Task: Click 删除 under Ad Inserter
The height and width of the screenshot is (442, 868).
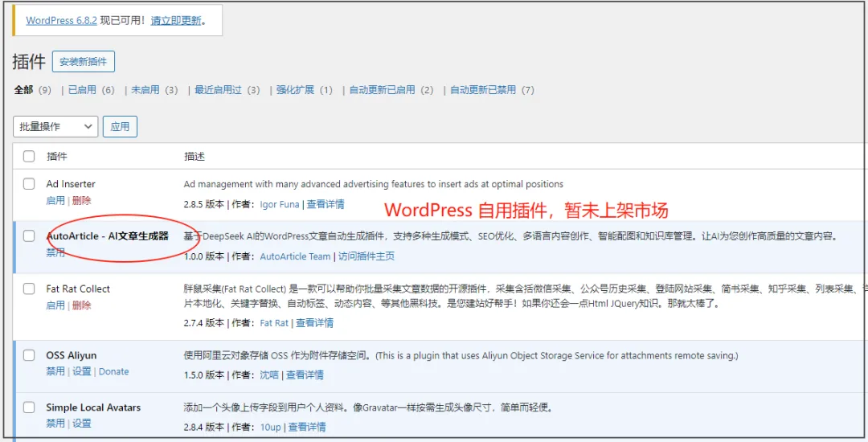Action: pyautogui.click(x=81, y=200)
